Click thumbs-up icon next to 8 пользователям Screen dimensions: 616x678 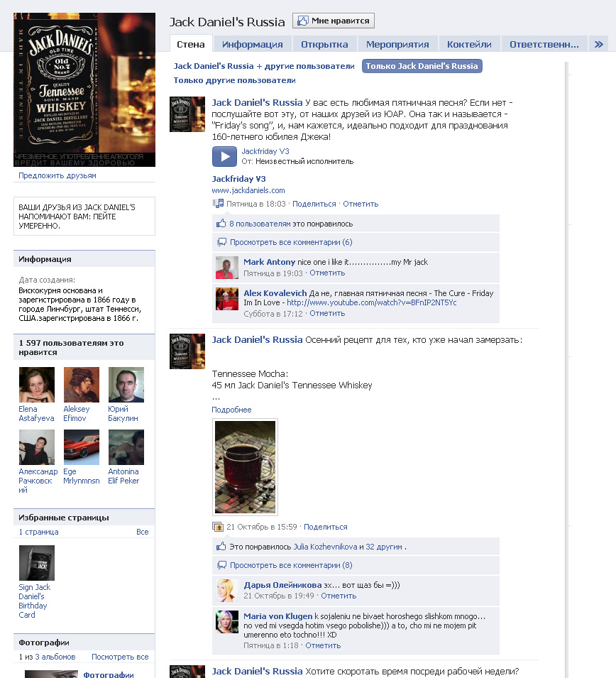tap(221, 224)
